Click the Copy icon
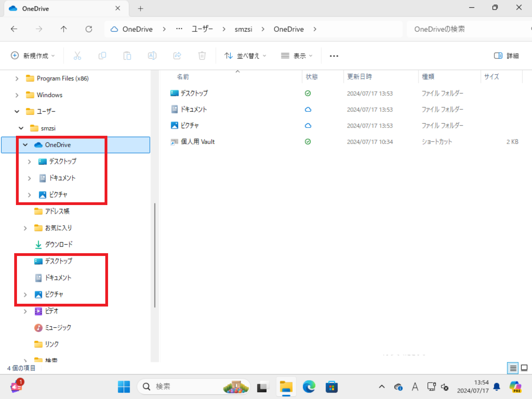Image resolution: width=532 pixels, height=399 pixels. tap(102, 55)
